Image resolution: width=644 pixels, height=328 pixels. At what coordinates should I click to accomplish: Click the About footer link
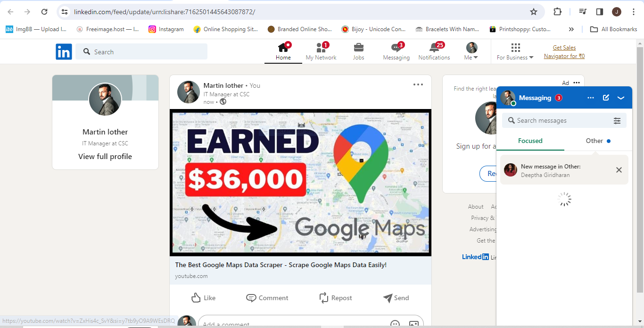476,207
